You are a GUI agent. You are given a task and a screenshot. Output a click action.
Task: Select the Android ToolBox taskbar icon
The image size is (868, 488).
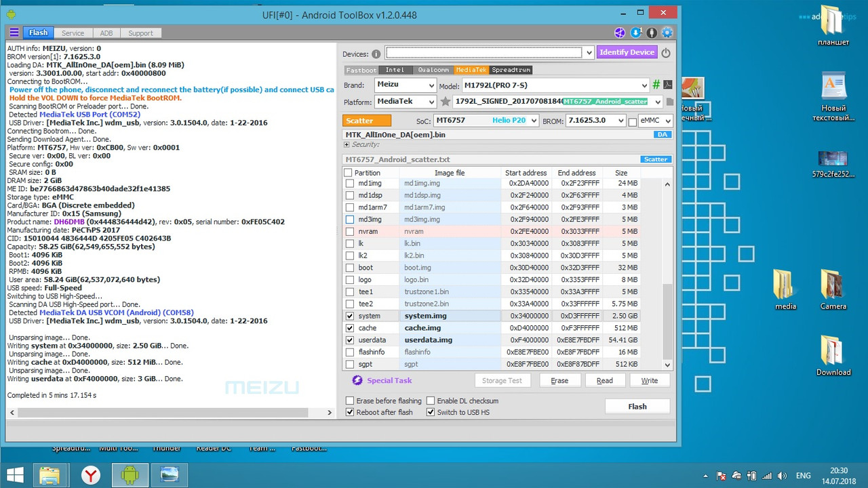(130, 474)
